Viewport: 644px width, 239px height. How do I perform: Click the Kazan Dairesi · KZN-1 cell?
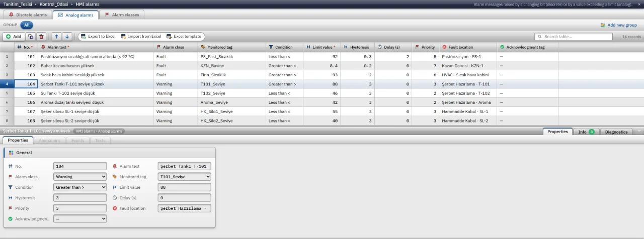(x=468, y=66)
